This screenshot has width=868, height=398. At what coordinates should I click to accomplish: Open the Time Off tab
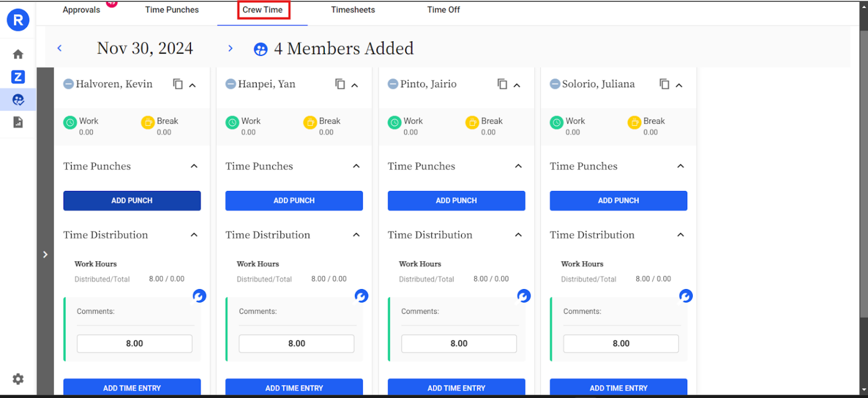click(x=443, y=10)
